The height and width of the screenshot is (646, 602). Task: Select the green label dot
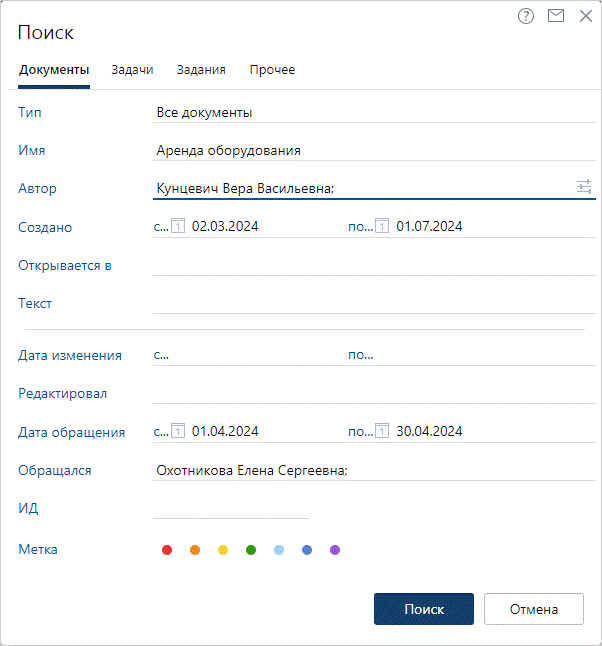coord(251,550)
